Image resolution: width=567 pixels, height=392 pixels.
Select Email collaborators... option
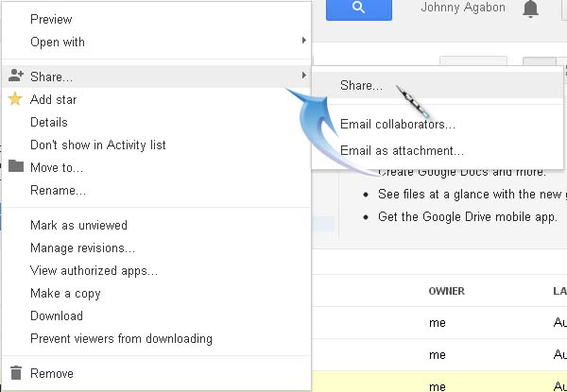point(398,124)
